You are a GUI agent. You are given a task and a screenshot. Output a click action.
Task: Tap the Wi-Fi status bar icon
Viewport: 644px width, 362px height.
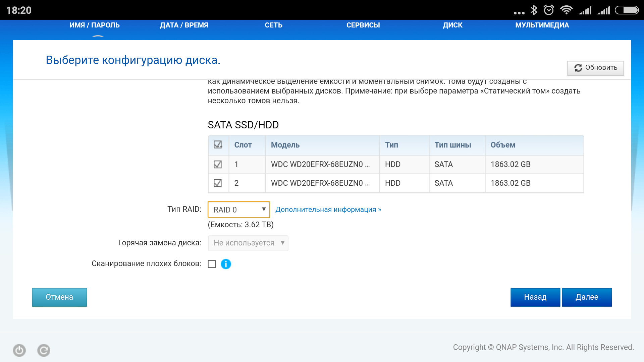[x=566, y=10]
